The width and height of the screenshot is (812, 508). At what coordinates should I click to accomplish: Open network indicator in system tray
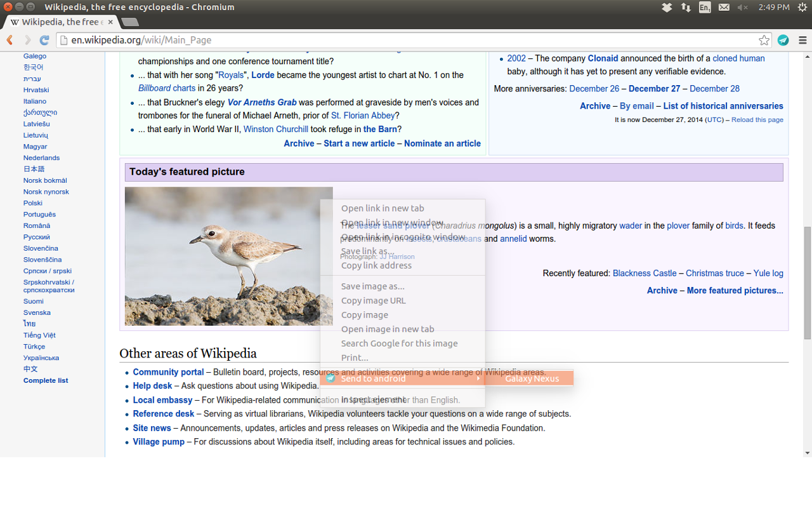pyautogui.click(x=686, y=7)
